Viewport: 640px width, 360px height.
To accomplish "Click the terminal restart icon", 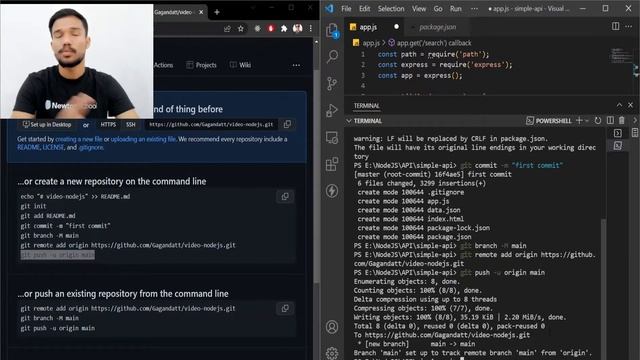I will [x=598, y=120].
